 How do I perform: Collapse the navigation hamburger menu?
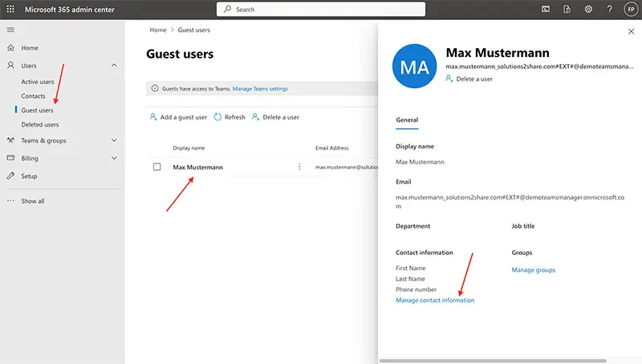coord(10,30)
